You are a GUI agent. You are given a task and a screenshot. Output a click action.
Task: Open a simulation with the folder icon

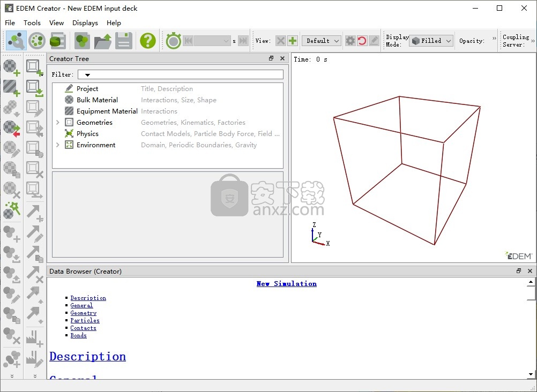pyautogui.click(x=103, y=41)
